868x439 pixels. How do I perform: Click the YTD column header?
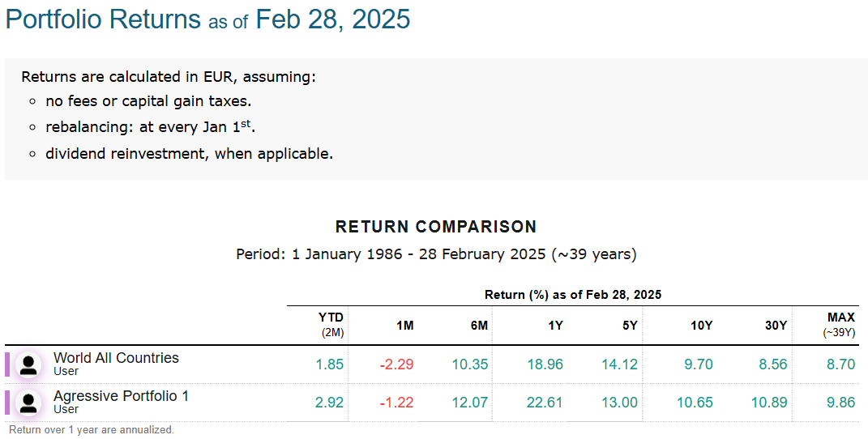(x=331, y=318)
